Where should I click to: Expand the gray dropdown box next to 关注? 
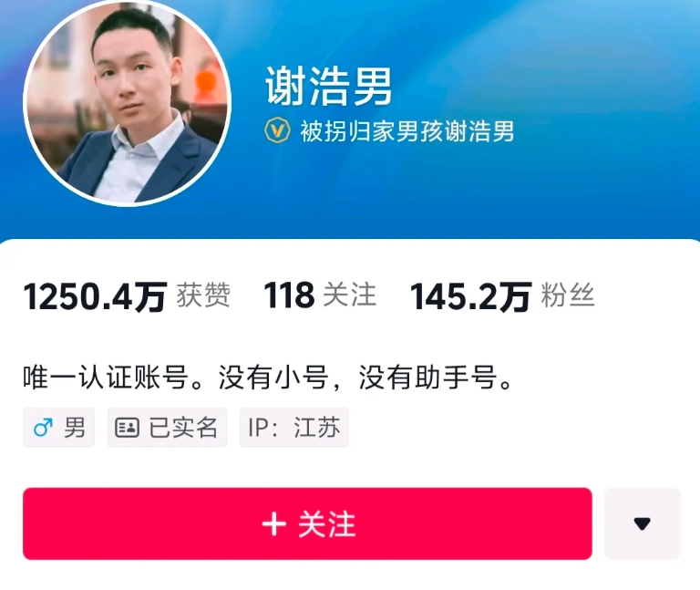642,523
